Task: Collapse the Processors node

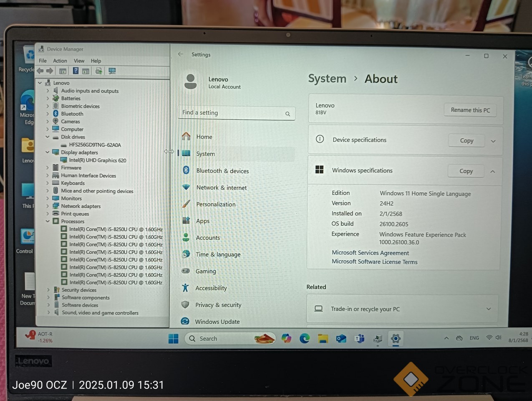Action: (48, 221)
